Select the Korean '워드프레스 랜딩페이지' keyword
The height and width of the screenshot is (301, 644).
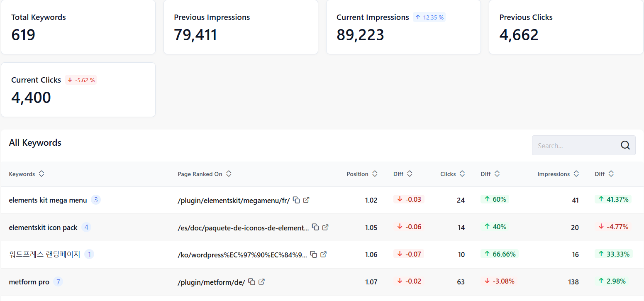tap(44, 254)
